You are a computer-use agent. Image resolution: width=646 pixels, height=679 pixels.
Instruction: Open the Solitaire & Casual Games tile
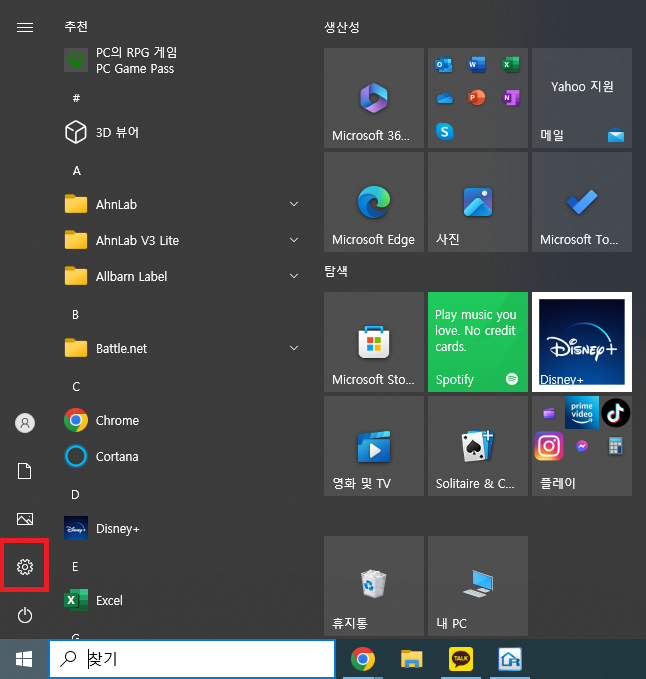pos(478,446)
